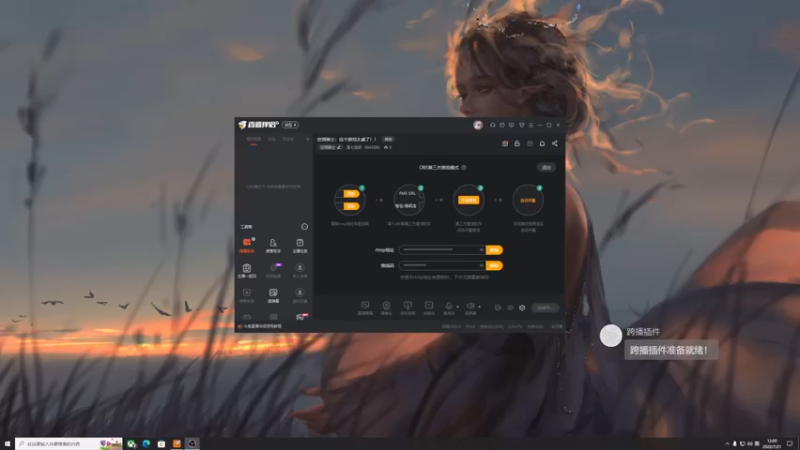Select the first left-panel tab with red underline
This screenshot has width=800, height=450.
[254, 139]
